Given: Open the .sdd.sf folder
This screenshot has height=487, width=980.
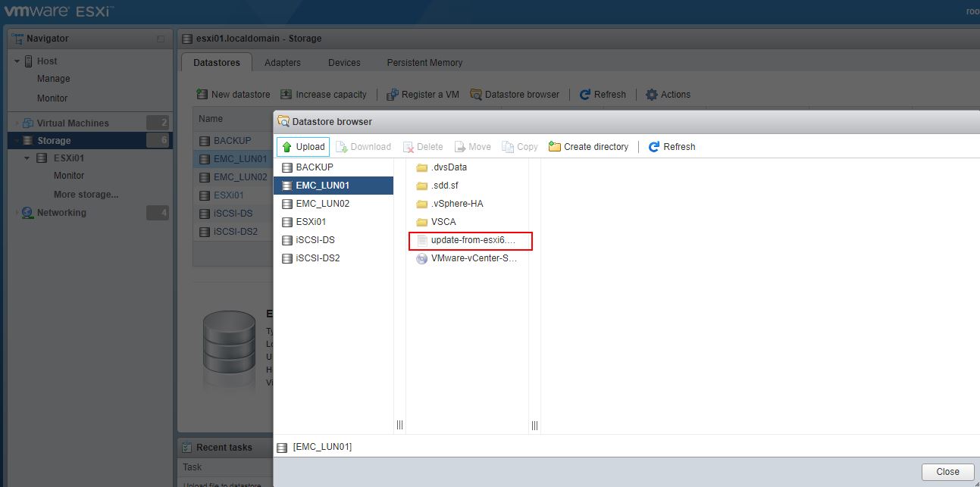Looking at the screenshot, I should [x=467, y=186].
